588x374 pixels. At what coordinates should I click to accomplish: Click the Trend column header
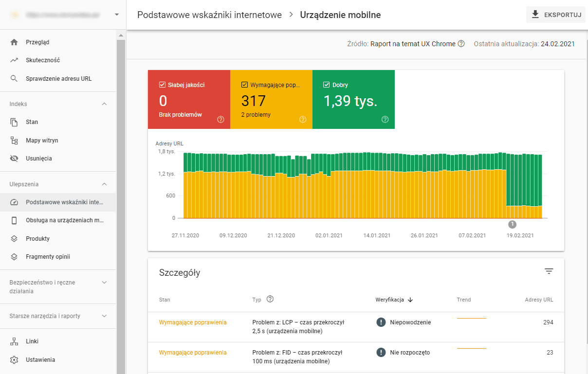tap(464, 300)
